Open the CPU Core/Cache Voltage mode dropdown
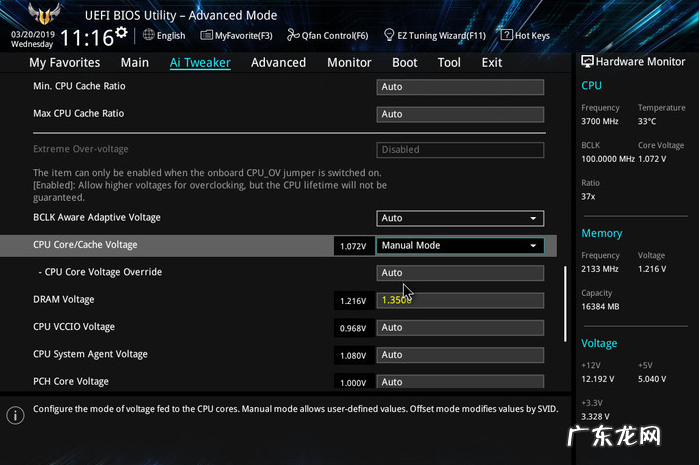The image size is (700, 465). coord(460,245)
